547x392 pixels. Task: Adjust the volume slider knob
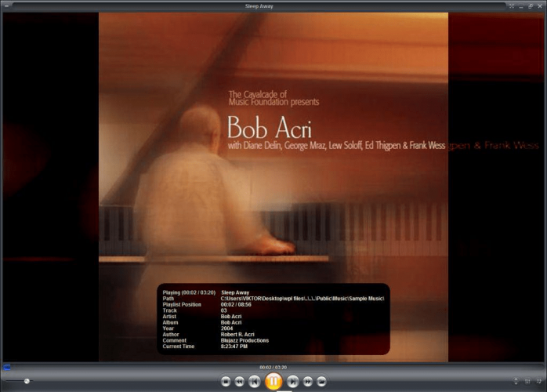pos(27,381)
